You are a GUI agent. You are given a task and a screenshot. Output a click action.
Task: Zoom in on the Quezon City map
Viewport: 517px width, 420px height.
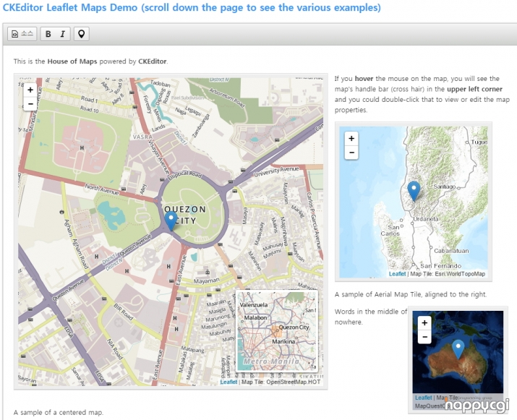pyautogui.click(x=30, y=90)
